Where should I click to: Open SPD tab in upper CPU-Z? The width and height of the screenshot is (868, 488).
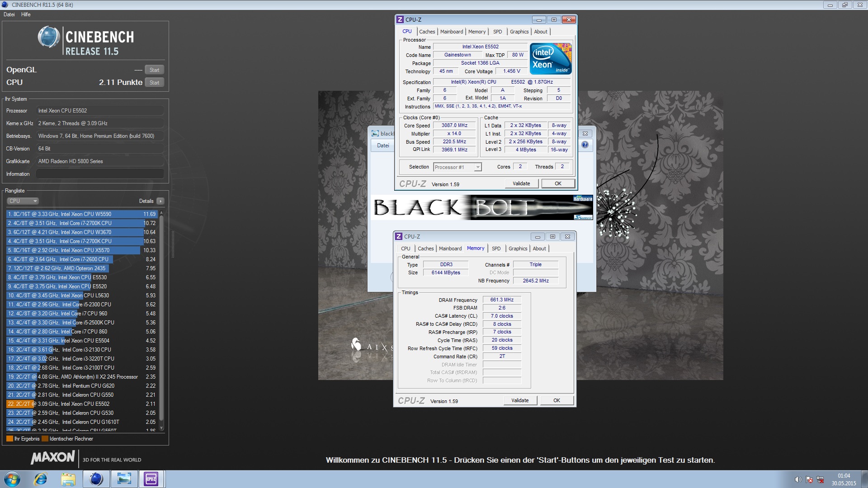pos(497,32)
